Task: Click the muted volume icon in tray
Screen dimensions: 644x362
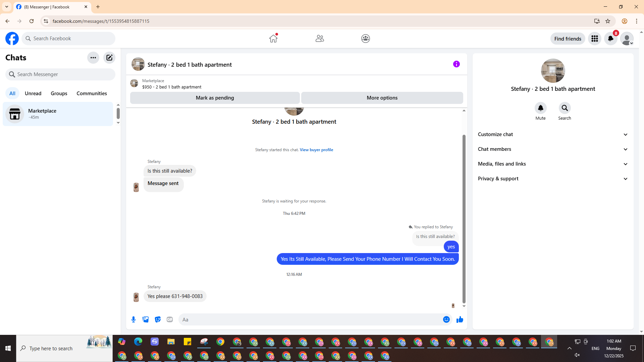Action: pos(577,355)
